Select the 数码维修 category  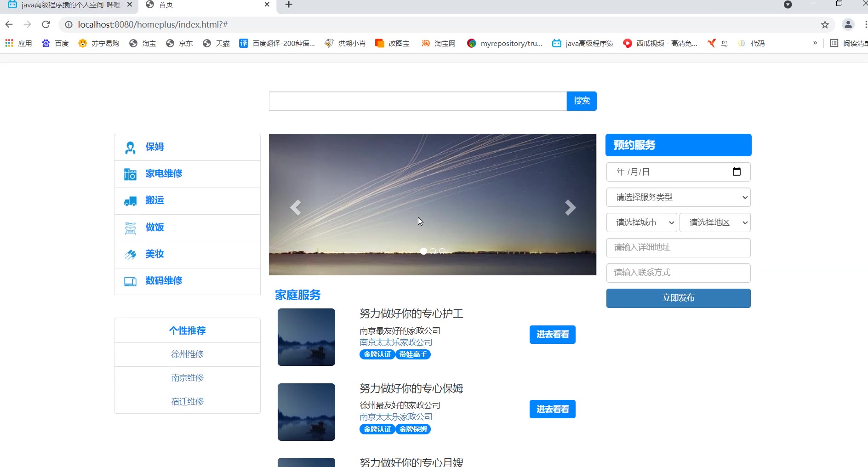(x=187, y=281)
